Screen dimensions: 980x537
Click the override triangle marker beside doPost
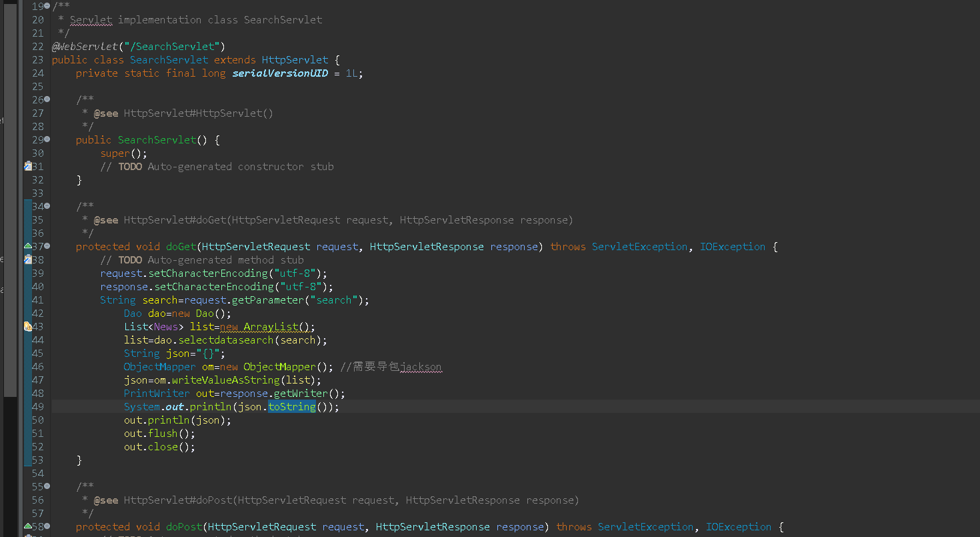(x=27, y=526)
